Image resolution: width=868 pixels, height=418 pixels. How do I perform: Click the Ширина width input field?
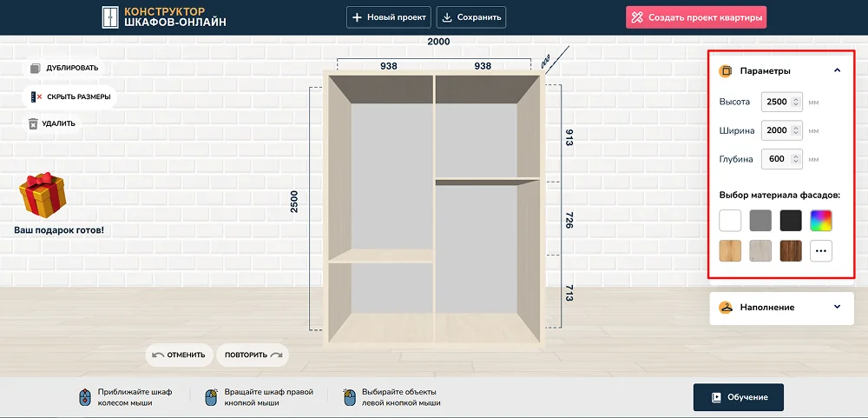pos(775,130)
